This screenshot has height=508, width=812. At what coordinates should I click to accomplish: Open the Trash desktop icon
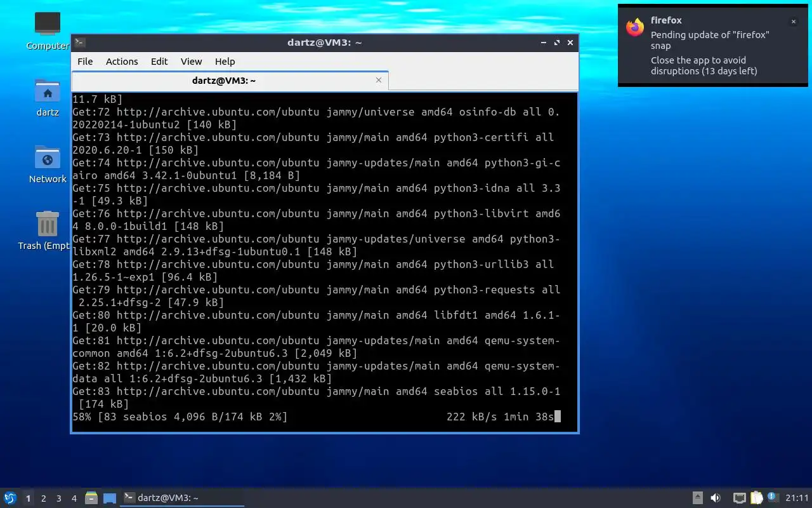(x=44, y=231)
